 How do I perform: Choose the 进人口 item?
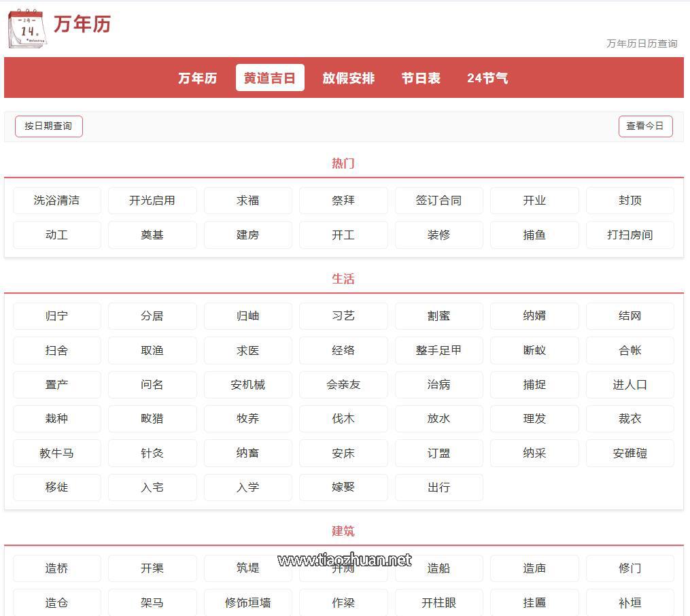(629, 385)
